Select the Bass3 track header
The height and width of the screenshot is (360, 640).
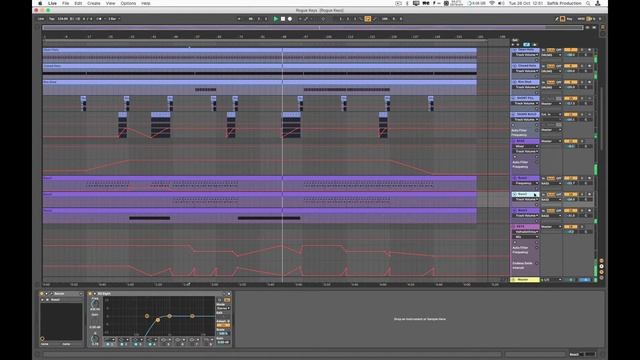pyautogui.click(x=527, y=211)
